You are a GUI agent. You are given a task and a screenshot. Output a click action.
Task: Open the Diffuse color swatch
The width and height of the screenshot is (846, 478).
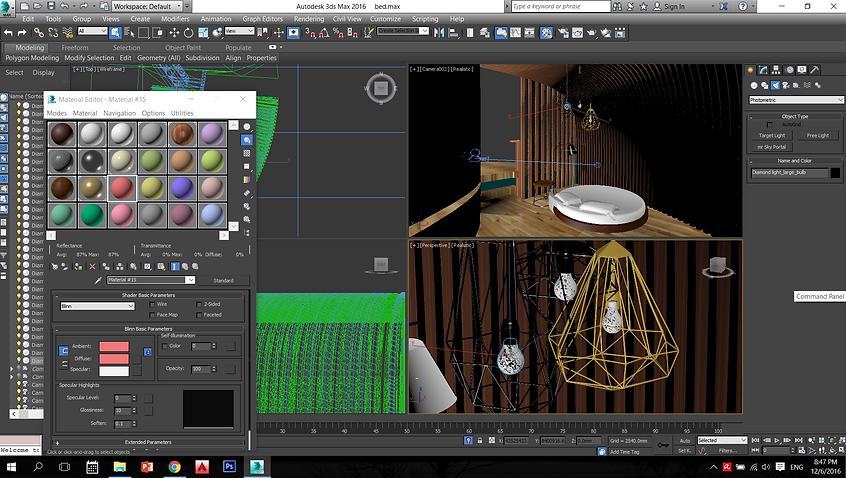(114, 359)
